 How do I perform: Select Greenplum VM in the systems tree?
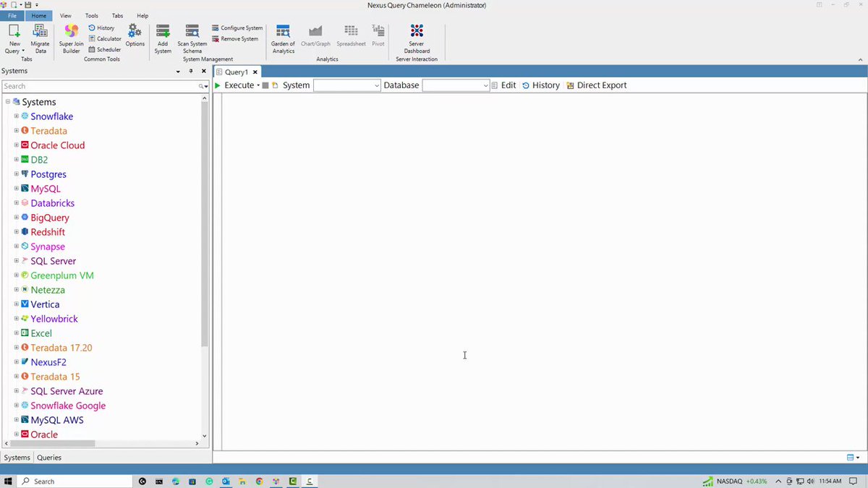(x=62, y=275)
